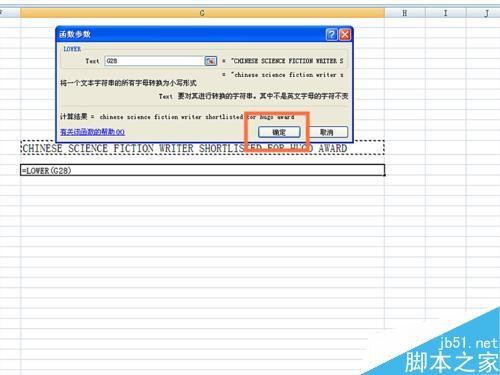Select column J header
500x375 pixels.
click(483, 13)
